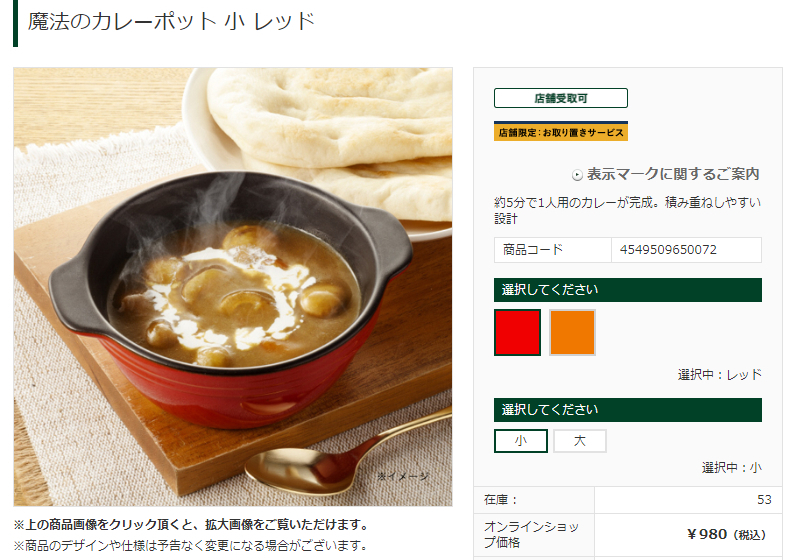Screen dimensions: 800x560
Task: Click the bold note about enlarging product image
Action: (x=191, y=525)
